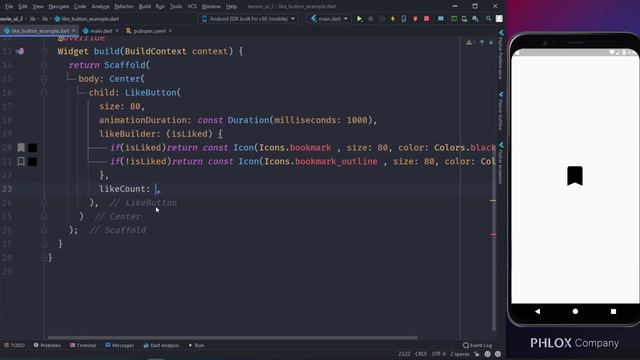Click the warning indicator above the editor
640x360 pixels.
(469, 42)
